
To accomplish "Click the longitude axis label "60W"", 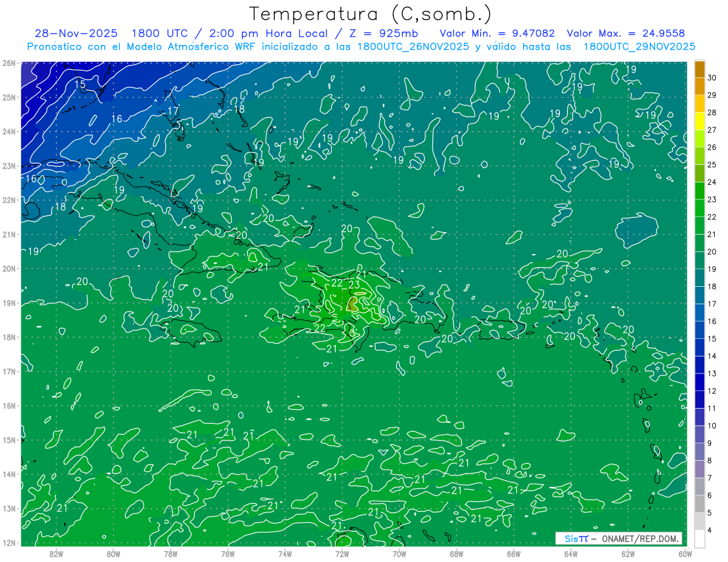I will (685, 554).
